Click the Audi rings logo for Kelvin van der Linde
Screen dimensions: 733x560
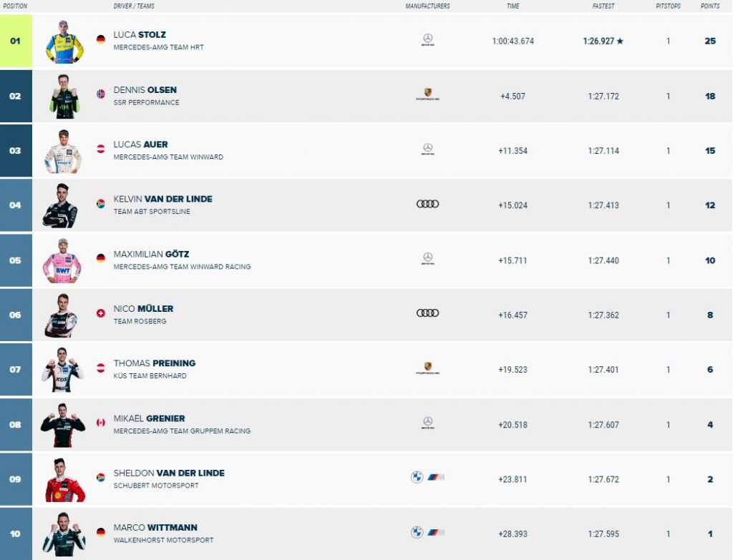click(x=427, y=204)
